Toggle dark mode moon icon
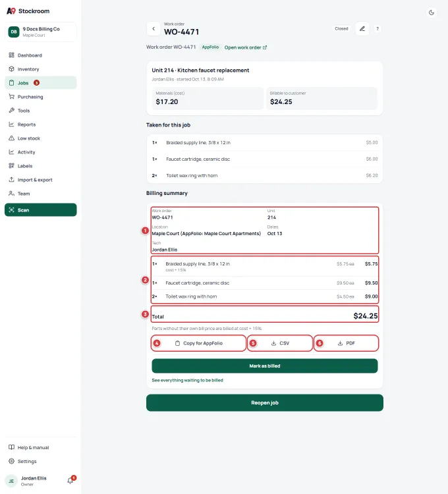The image size is (448, 494). [x=432, y=13]
